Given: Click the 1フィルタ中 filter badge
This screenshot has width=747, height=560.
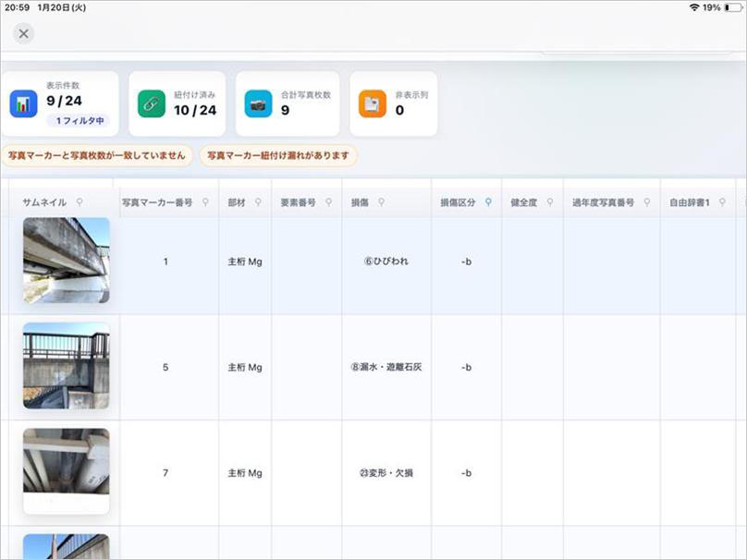Looking at the screenshot, I should (x=78, y=121).
